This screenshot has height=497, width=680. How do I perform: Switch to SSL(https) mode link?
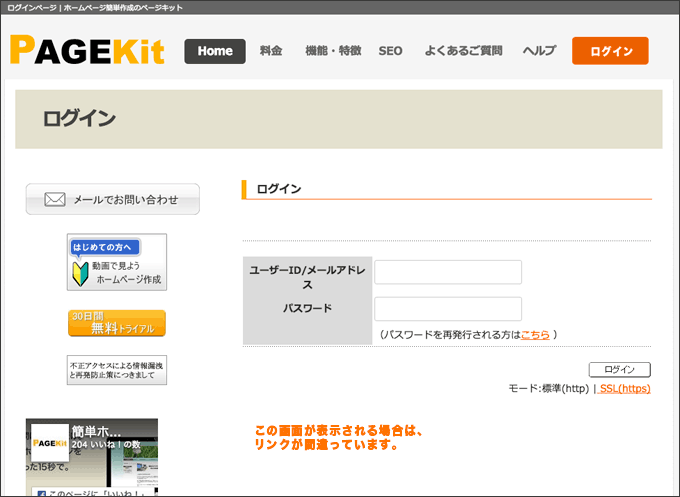click(x=625, y=389)
